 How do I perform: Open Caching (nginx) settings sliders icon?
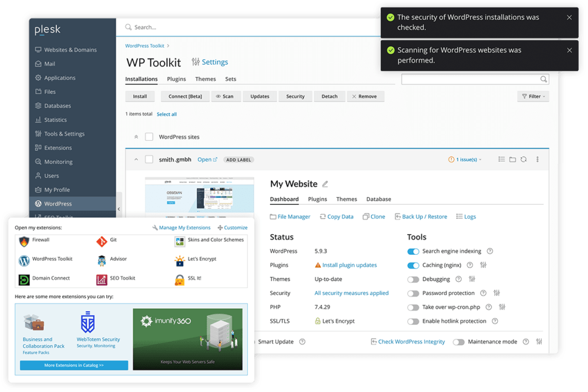[x=483, y=265]
